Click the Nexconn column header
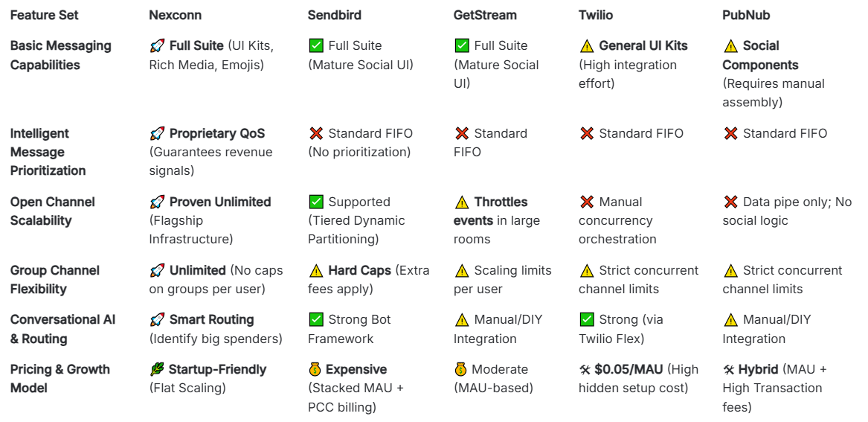Screen dimensions: 868x422 [x=175, y=15]
